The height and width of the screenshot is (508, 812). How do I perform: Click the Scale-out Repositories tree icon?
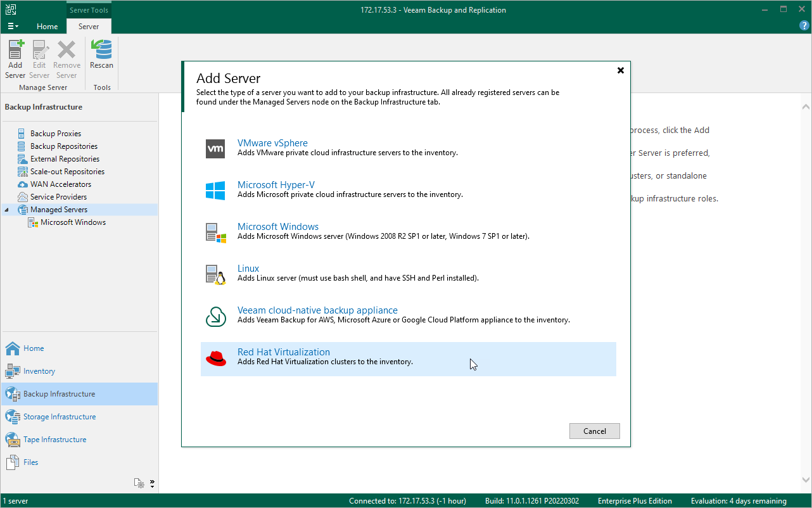coord(23,172)
